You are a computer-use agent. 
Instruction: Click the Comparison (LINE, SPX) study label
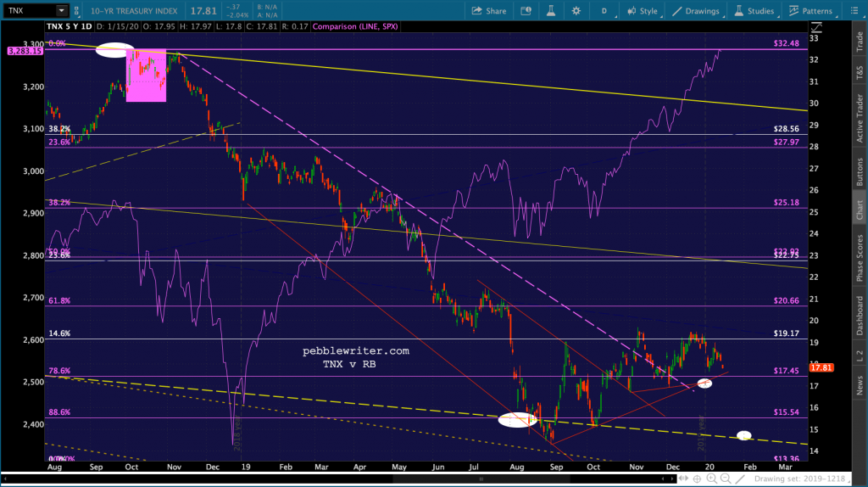[355, 26]
